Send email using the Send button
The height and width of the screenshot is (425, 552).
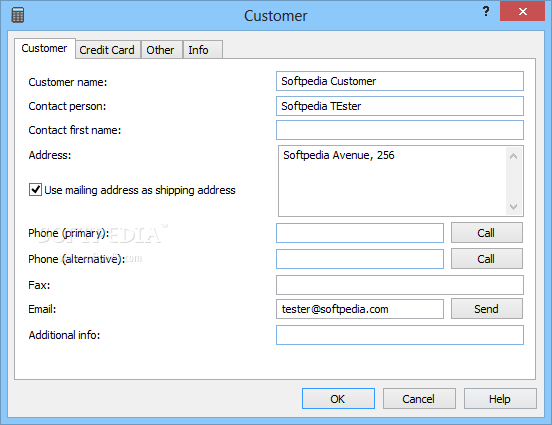coord(487,309)
